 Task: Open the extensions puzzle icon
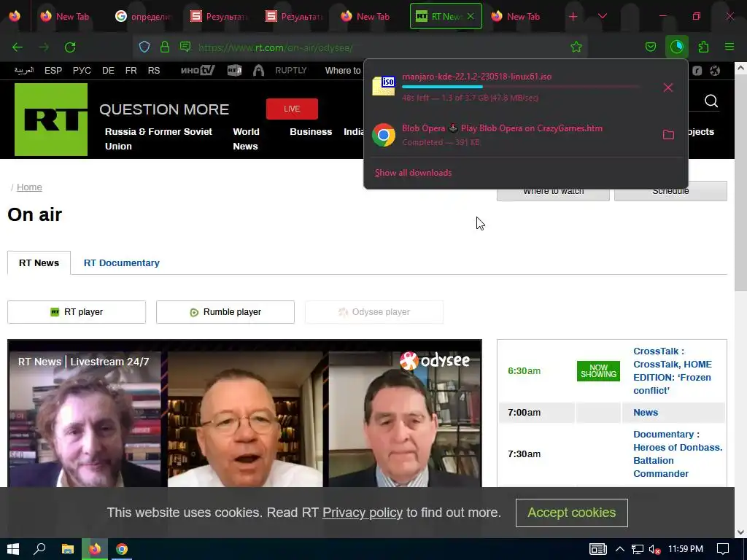pyautogui.click(x=703, y=47)
